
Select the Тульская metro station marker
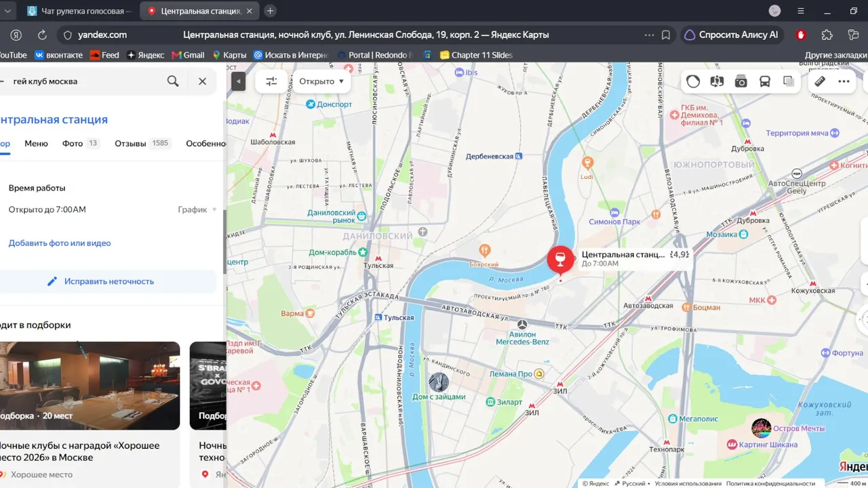point(378,258)
